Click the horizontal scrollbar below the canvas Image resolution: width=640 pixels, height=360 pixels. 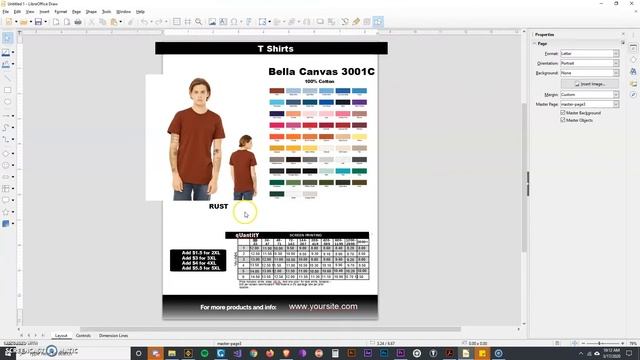click(269, 329)
